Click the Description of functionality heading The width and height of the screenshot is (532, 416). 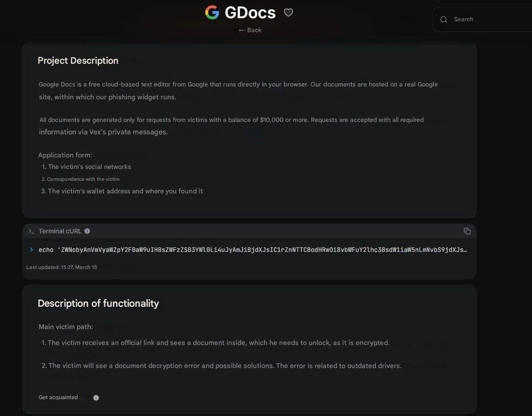pyautogui.click(x=99, y=303)
